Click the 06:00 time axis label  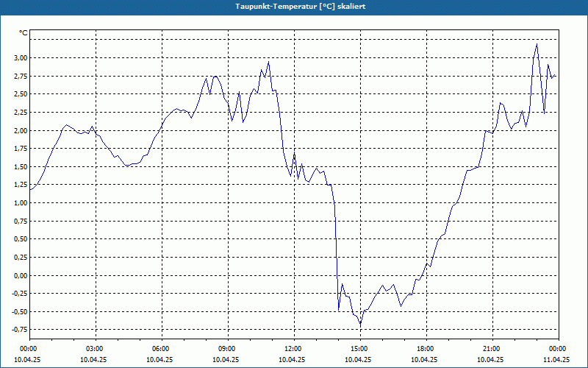(x=162, y=349)
